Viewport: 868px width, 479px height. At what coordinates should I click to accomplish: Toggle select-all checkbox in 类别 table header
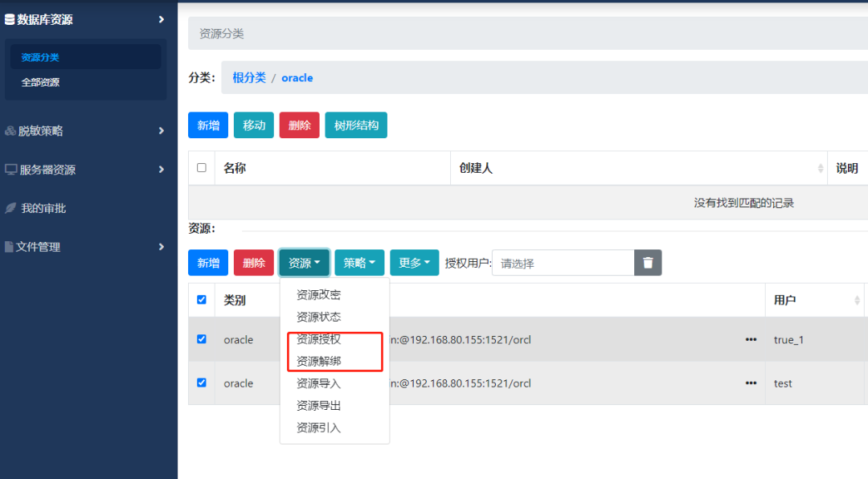tap(202, 300)
